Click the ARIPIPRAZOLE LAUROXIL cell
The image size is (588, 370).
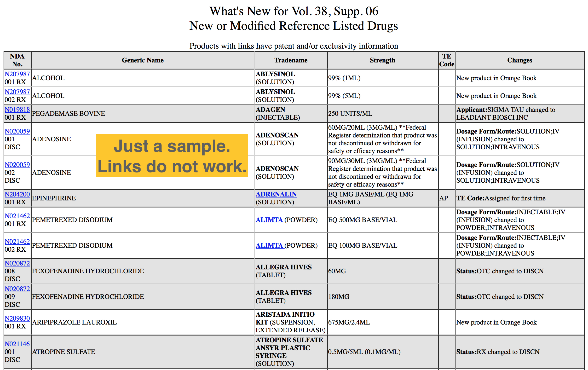point(143,322)
